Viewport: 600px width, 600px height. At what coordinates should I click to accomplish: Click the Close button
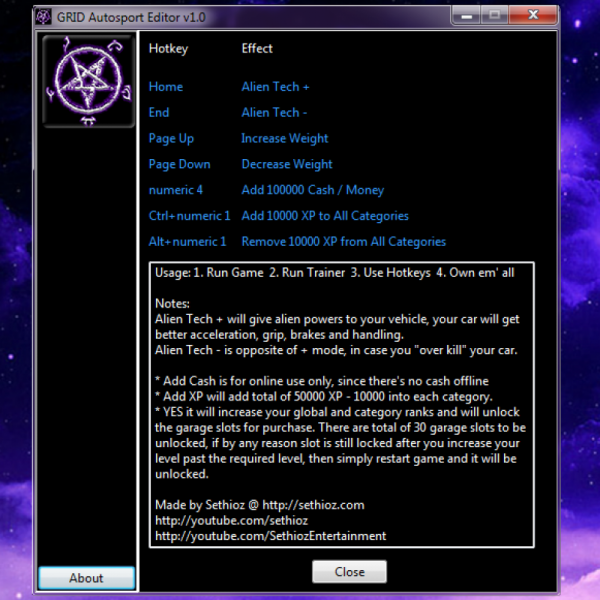(349, 572)
